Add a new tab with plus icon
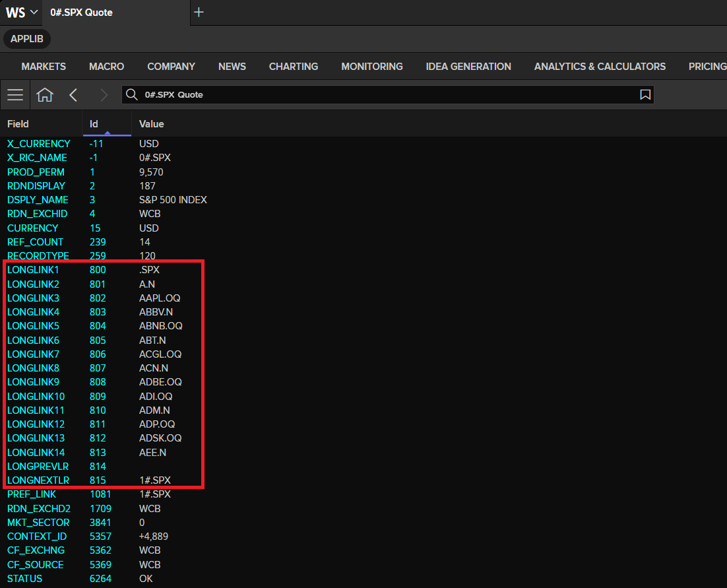This screenshot has width=727, height=588. point(199,12)
